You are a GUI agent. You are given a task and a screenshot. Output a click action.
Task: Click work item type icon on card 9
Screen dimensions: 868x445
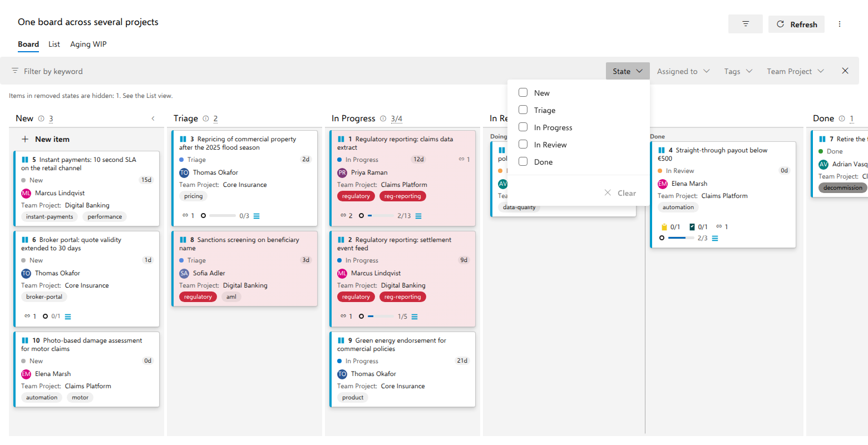[341, 340]
